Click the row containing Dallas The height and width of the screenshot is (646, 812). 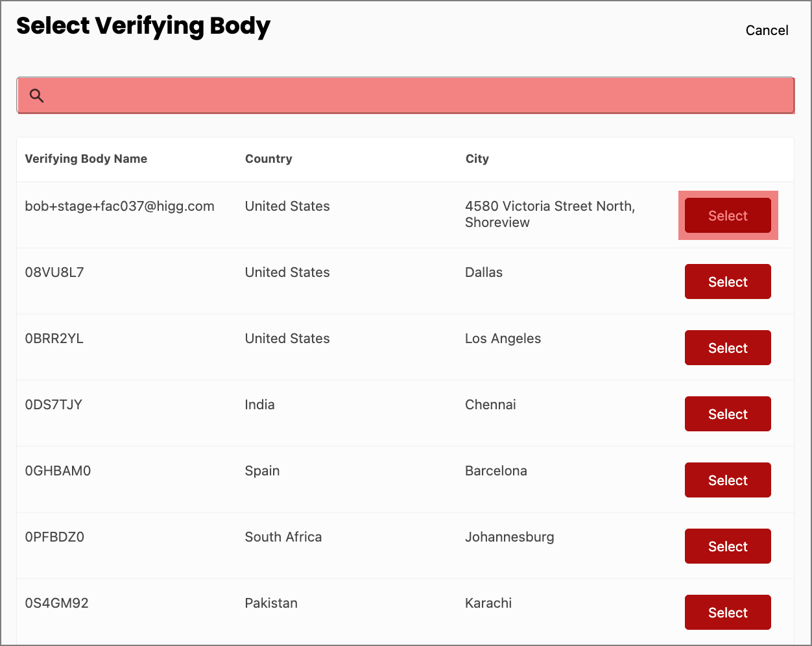484,272
